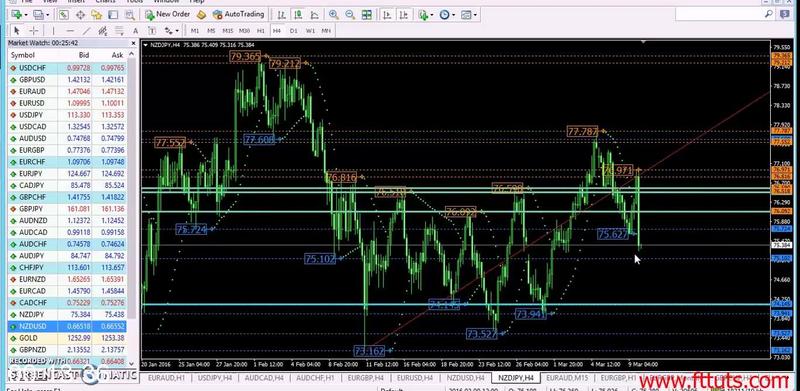800x391 pixels.
Task: Click the New Chart icon
Action: click(16, 15)
